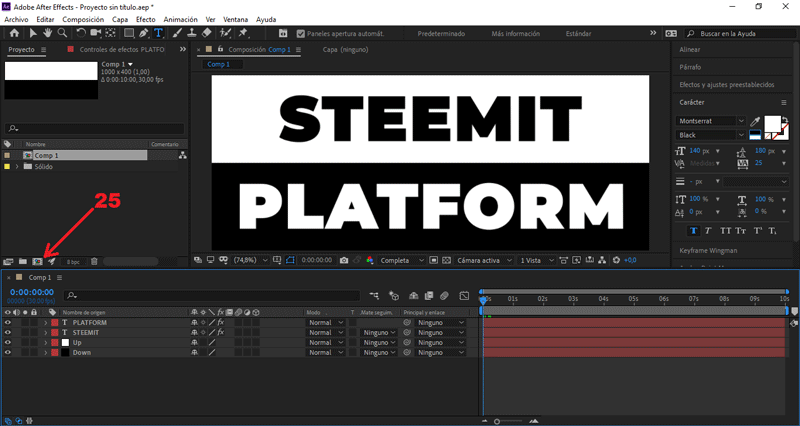
Task: Select the Horizontal Type tool
Action: tap(158, 33)
